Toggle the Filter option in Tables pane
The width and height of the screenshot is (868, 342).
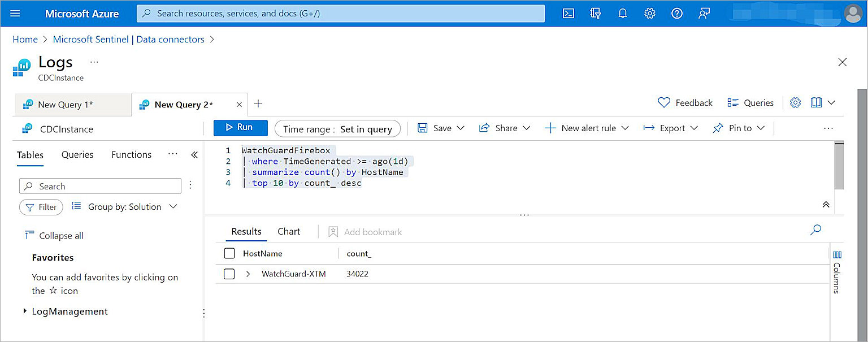41,207
